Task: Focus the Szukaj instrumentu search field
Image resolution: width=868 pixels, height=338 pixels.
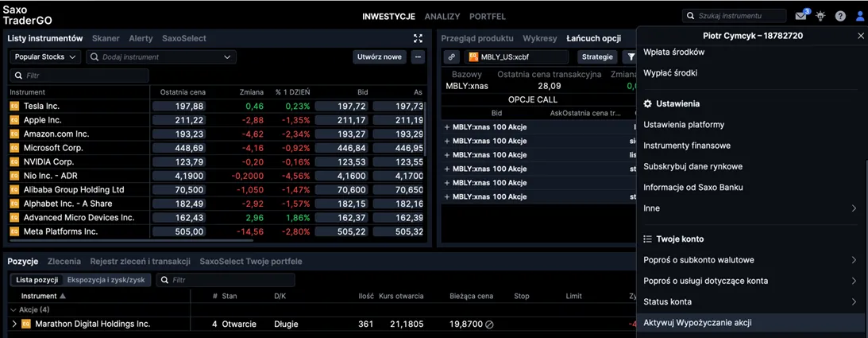Action: tap(734, 16)
